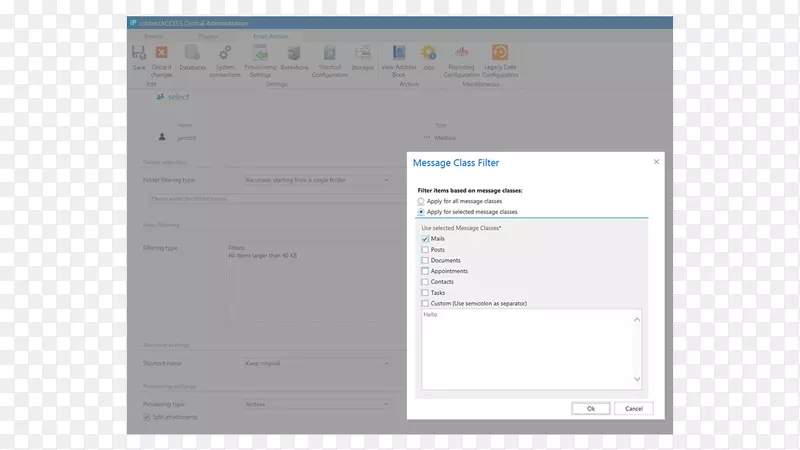This screenshot has height=450, width=800.
Task: Open View Address Book icon
Action: click(398, 52)
